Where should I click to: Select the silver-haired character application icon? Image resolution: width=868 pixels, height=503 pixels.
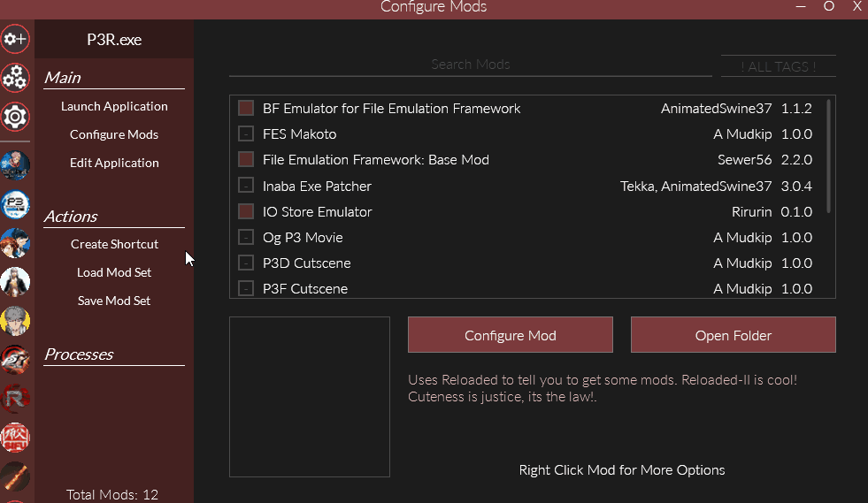[x=15, y=320]
